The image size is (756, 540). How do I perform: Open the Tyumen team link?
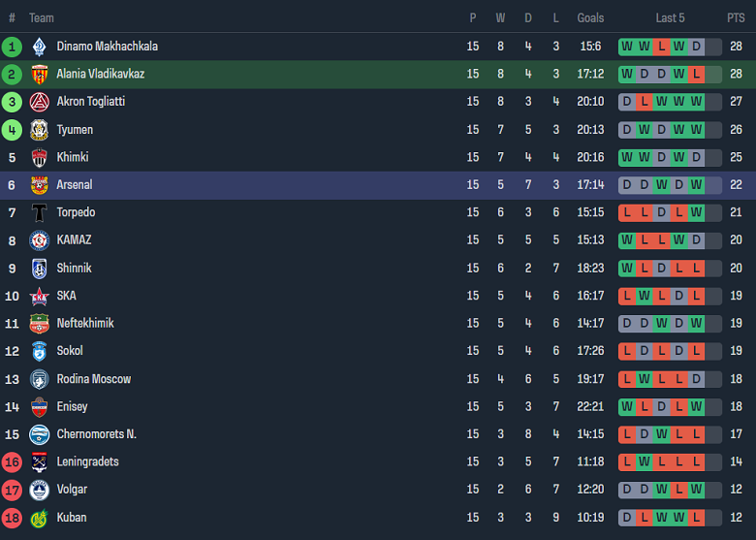(75, 130)
